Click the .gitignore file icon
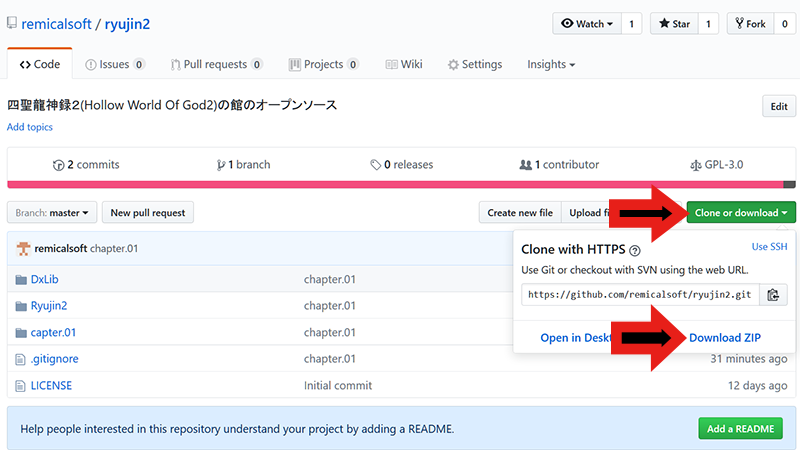The image size is (800, 450). click(20, 359)
